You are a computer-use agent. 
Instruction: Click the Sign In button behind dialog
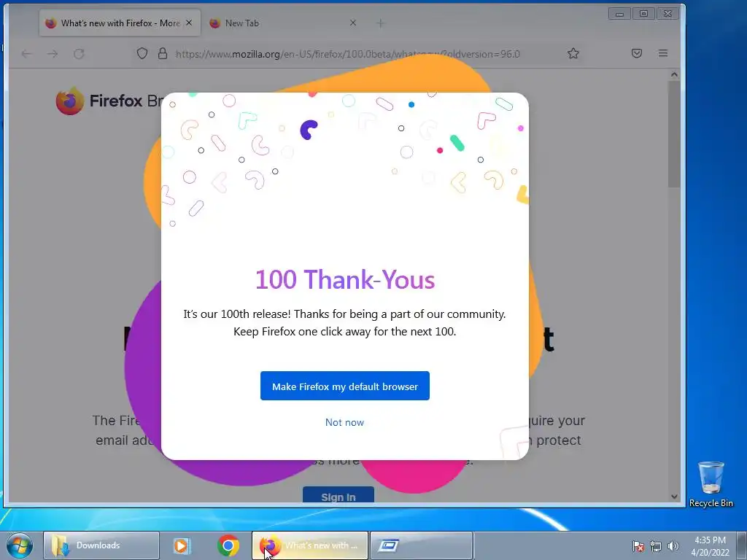coord(338,496)
